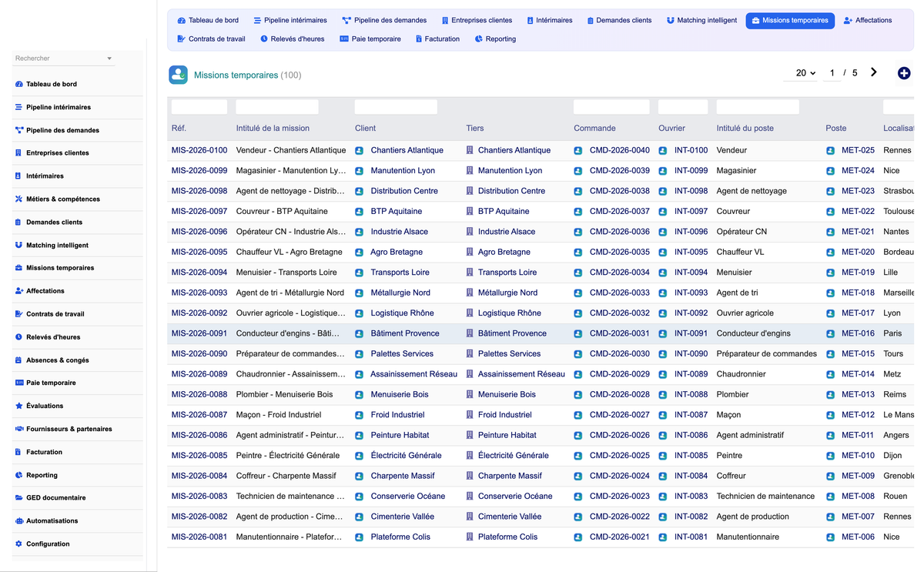Click the cell text Technicien de maintenance
924x572 pixels.
click(765, 497)
